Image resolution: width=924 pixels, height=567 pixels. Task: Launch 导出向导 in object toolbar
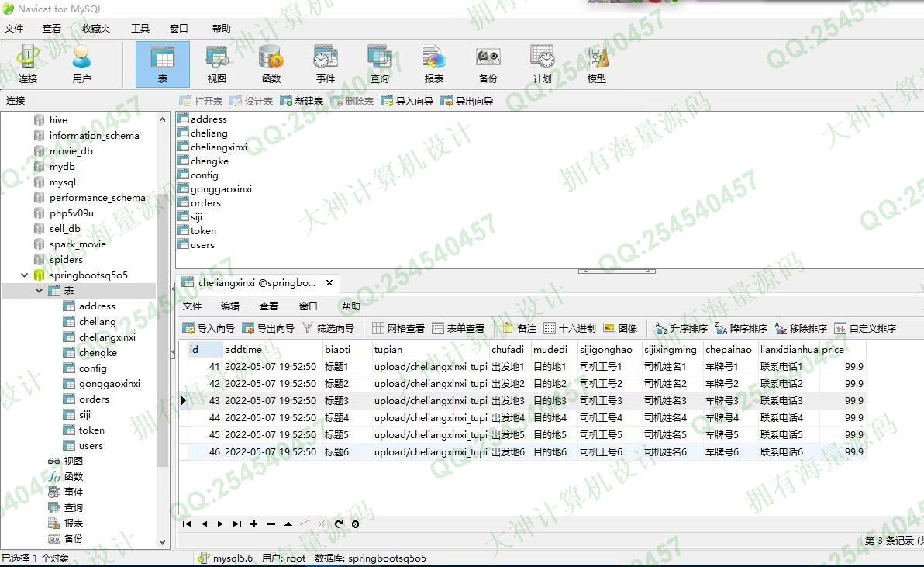point(467,102)
